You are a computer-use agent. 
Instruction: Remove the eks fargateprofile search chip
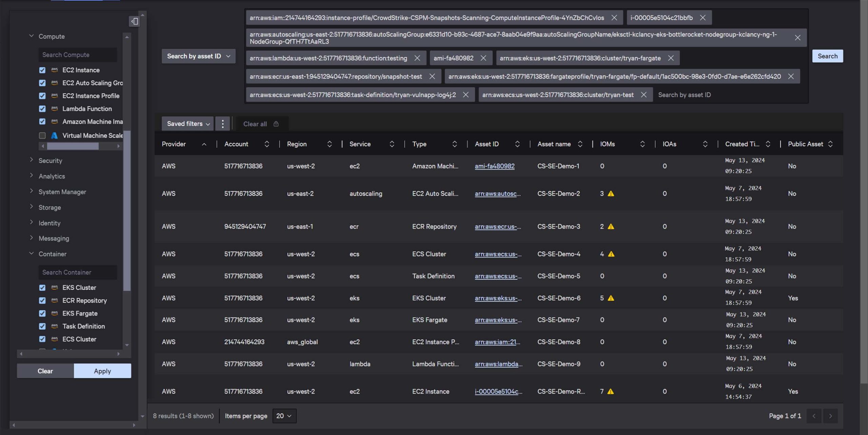pyautogui.click(x=791, y=76)
